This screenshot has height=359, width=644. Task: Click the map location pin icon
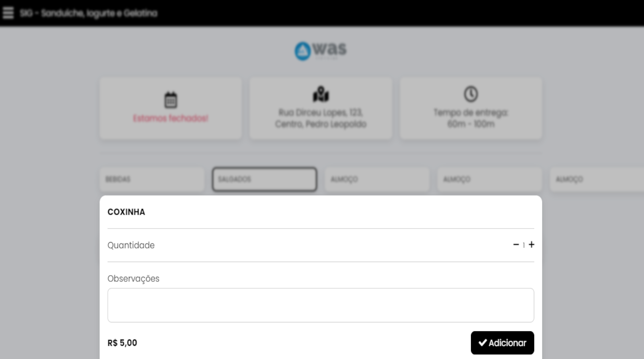(x=321, y=94)
